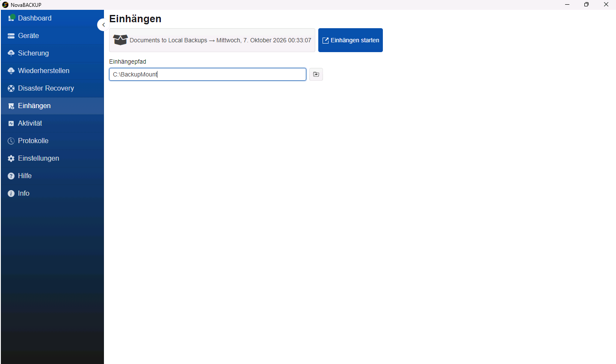Go to Geräte section

coord(52,36)
